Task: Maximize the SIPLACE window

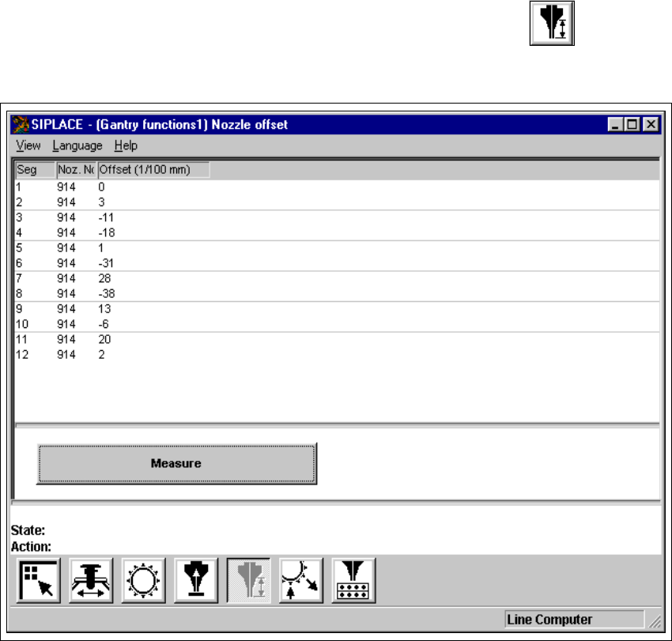Action: pyautogui.click(x=632, y=125)
